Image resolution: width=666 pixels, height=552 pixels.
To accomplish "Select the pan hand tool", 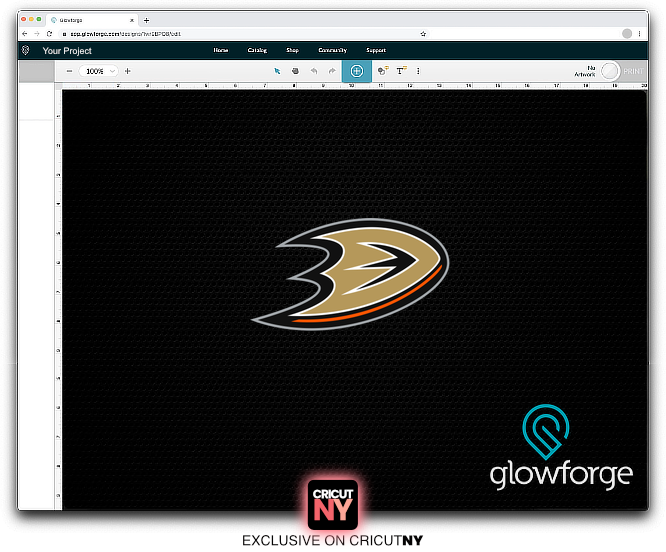I will point(295,71).
